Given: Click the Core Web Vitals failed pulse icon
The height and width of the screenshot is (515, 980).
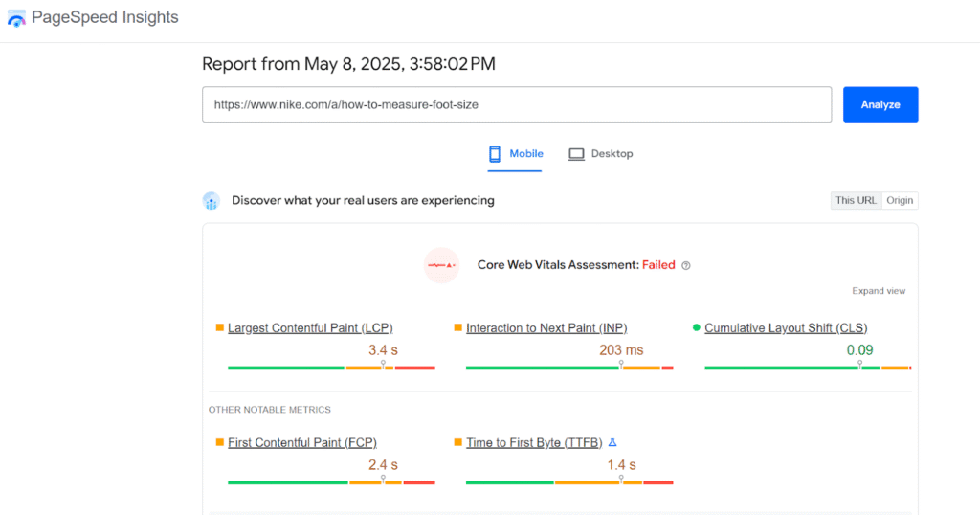Looking at the screenshot, I should click(441, 265).
